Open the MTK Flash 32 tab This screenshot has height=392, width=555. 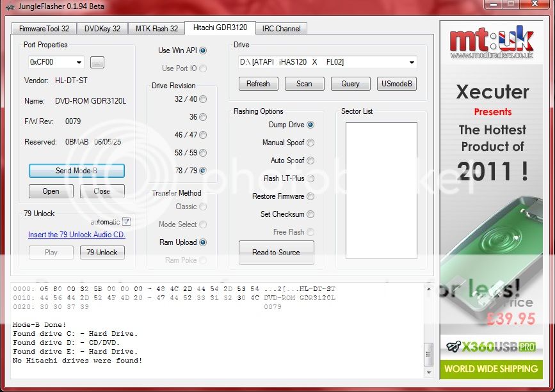point(157,28)
